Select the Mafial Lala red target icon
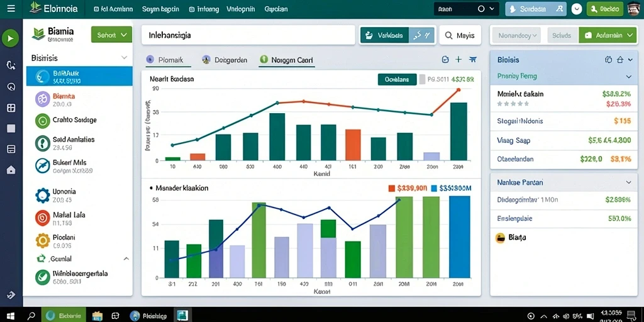The height and width of the screenshot is (322, 644). [x=43, y=218]
